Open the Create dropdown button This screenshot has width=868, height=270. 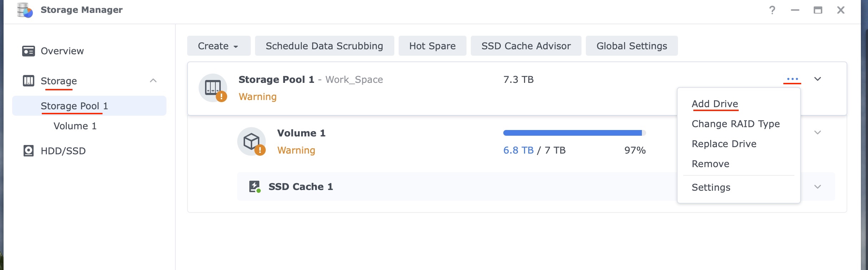219,46
